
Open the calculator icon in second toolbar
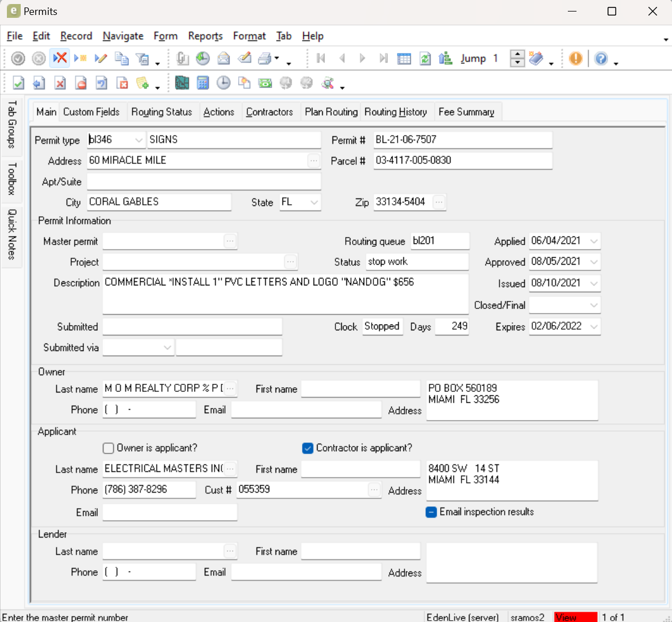coord(203,83)
